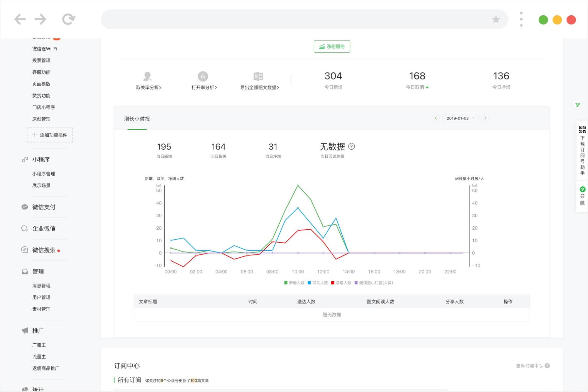Collapse the 2019-01-02 date picker caret
The width and height of the screenshot is (588, 392).
coord(474,118)
